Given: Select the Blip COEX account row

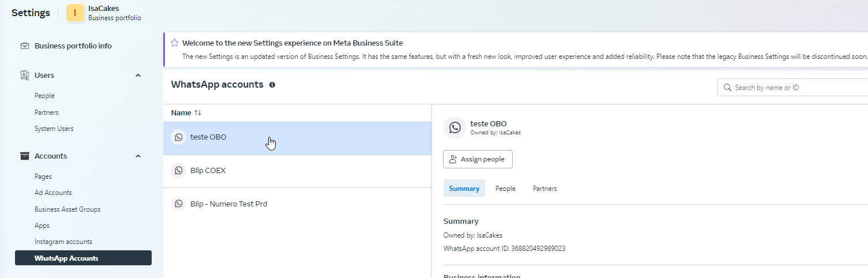Looking at the screenshot, I should [x=297, y=171].
